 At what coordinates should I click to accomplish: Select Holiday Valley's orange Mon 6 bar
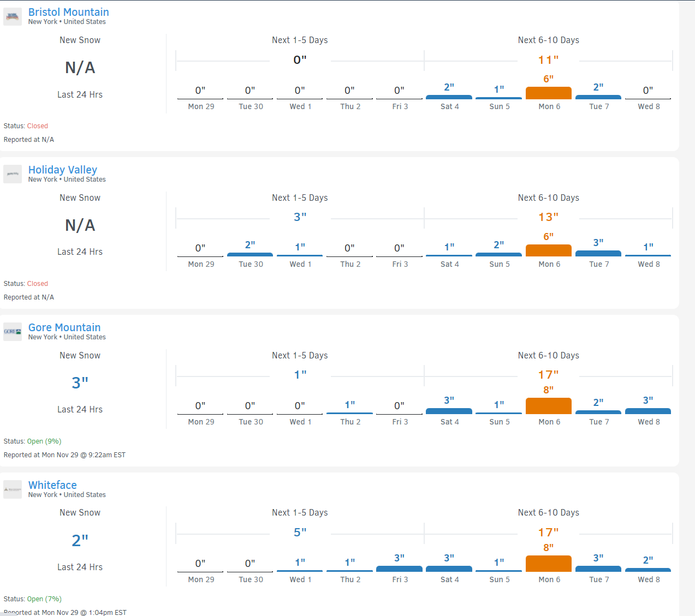(x=548, y=250)
